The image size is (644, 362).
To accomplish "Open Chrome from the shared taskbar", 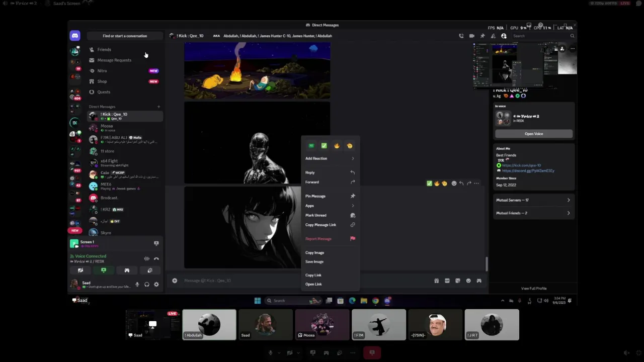I will (x=375, y=301).
